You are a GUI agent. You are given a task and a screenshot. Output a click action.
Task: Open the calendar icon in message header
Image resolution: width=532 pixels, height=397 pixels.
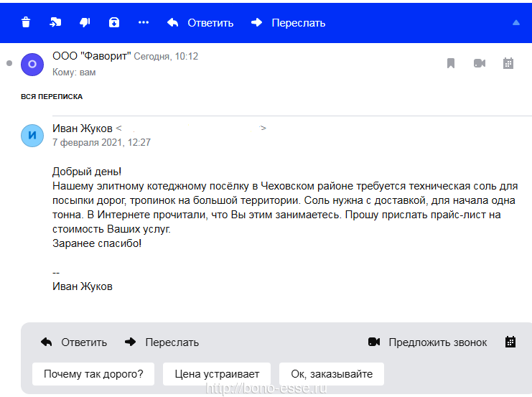click(508, 63)
